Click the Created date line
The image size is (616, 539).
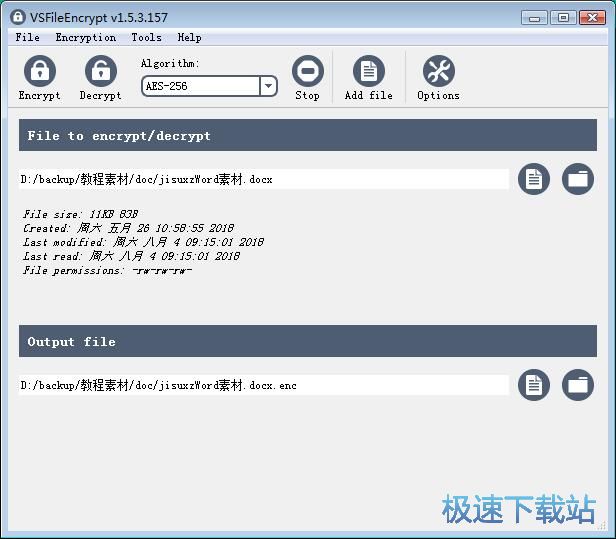coord(128,228)
